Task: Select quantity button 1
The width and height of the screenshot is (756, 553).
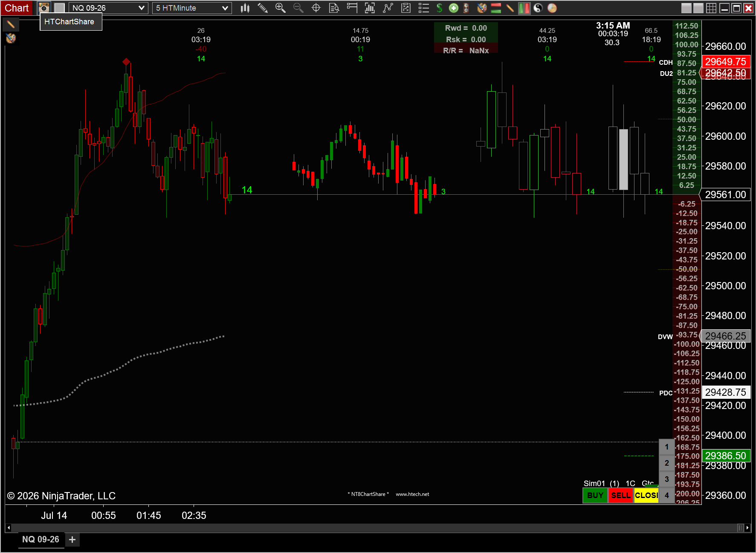Action: (667, 447)
